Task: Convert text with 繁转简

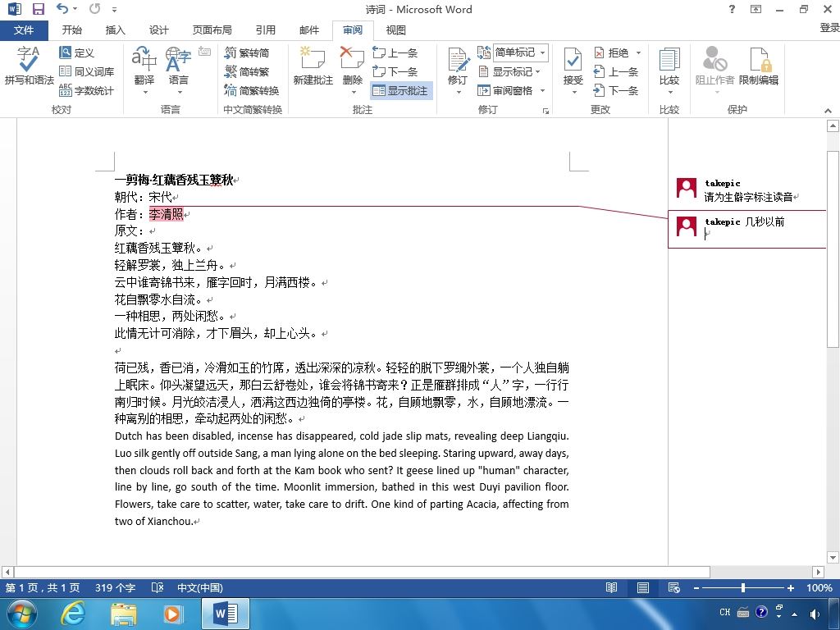Action: click(246, 52)
